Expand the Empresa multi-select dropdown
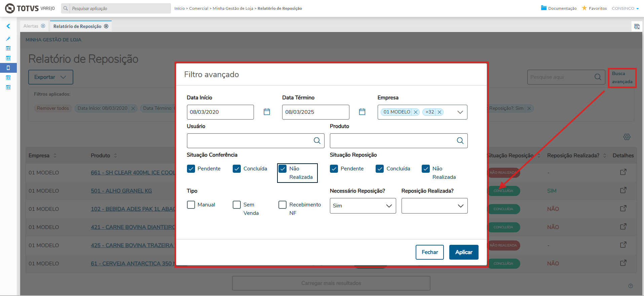 coord(460,112)
